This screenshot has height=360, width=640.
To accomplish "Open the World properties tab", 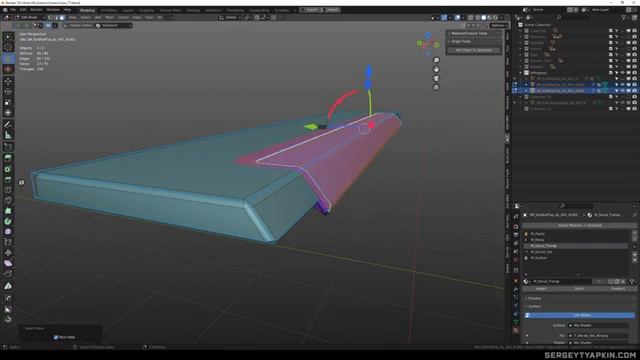I will click(x=516, y=260).
